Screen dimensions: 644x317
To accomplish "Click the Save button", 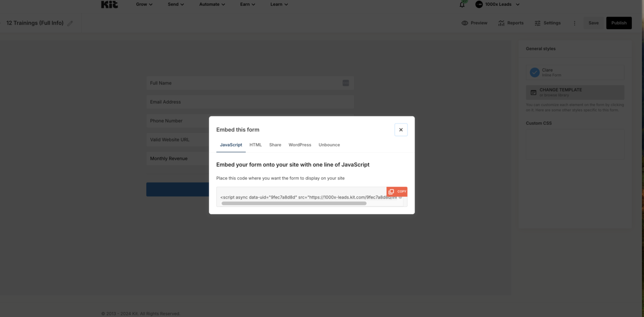I will coord(593,23).
